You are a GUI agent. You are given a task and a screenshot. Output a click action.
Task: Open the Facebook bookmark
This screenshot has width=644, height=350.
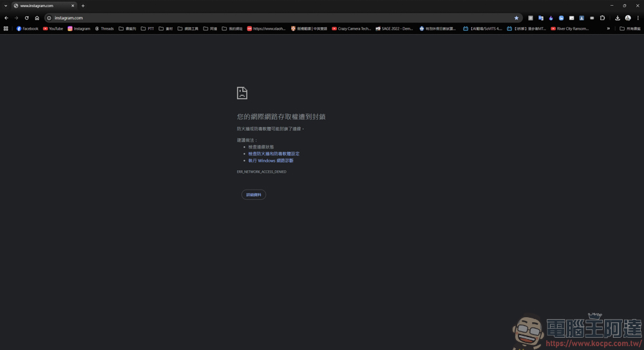tap(28, 29)
